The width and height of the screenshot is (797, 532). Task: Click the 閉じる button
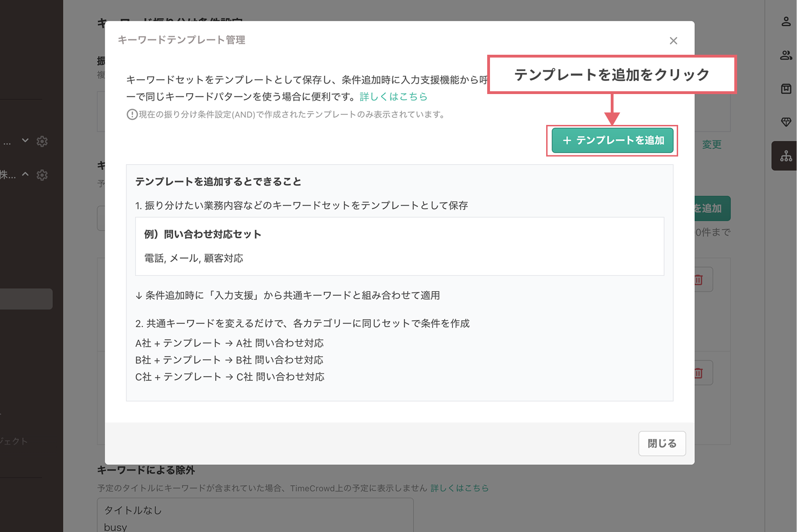tap(662, 443)
